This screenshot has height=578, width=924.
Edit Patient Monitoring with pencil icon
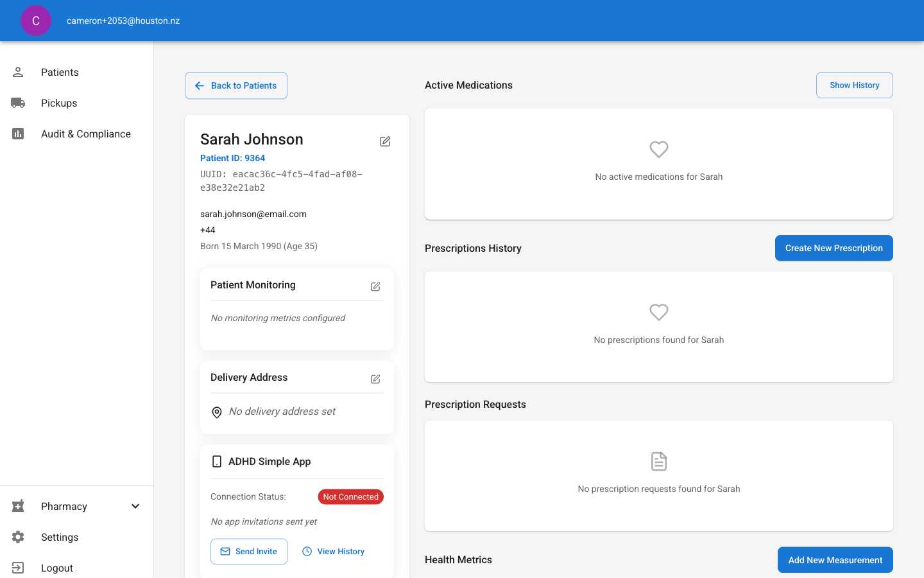coord(375,286)
